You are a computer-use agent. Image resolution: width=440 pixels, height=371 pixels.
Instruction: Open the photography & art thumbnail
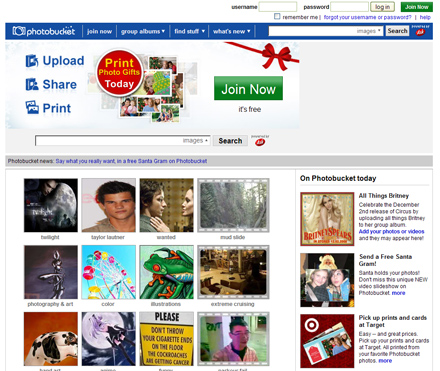[x=51, y=272]
